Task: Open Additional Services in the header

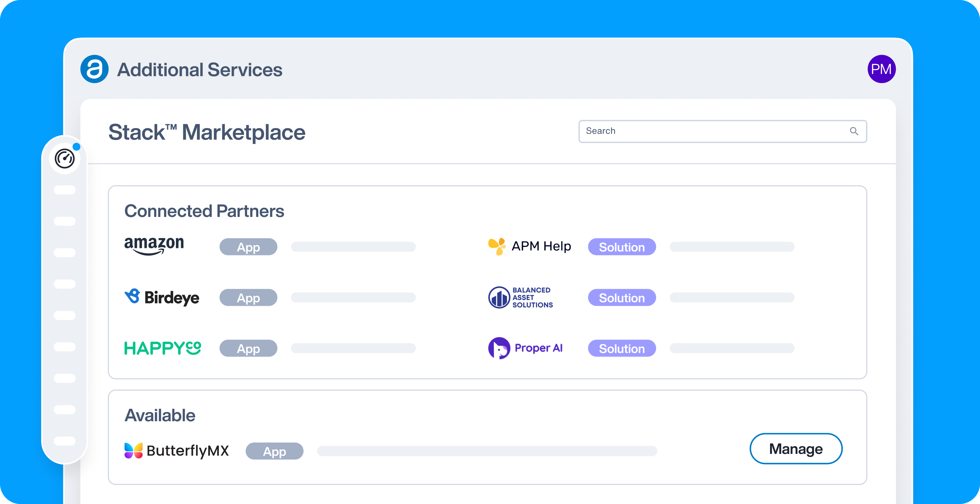Action: pyautogui.click(x=199, y=69)
